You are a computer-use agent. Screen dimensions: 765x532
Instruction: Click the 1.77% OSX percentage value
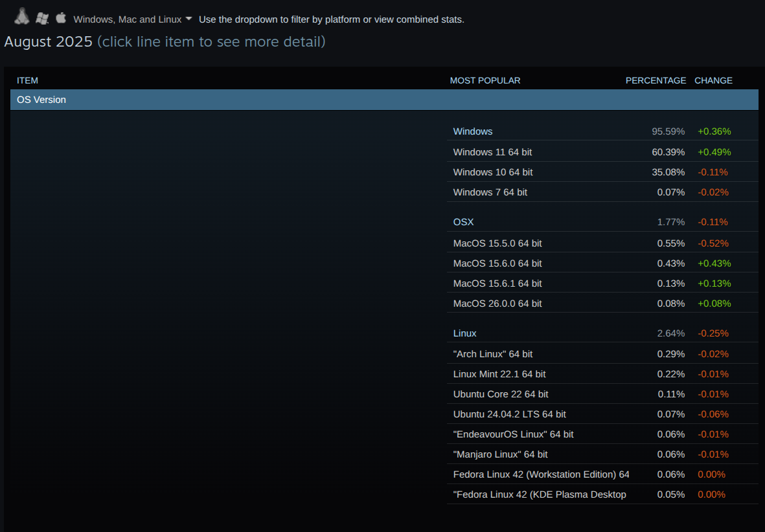click(x=671, y=222)
